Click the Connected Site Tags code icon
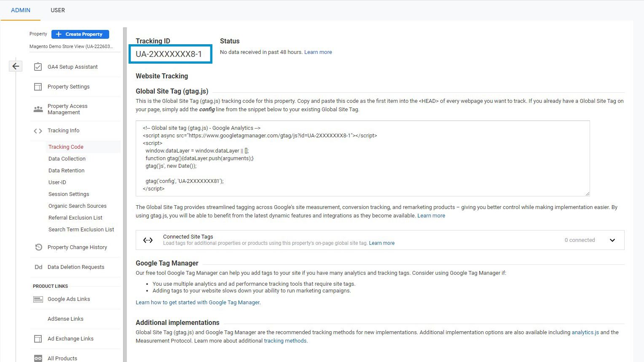 pos(148,240)
